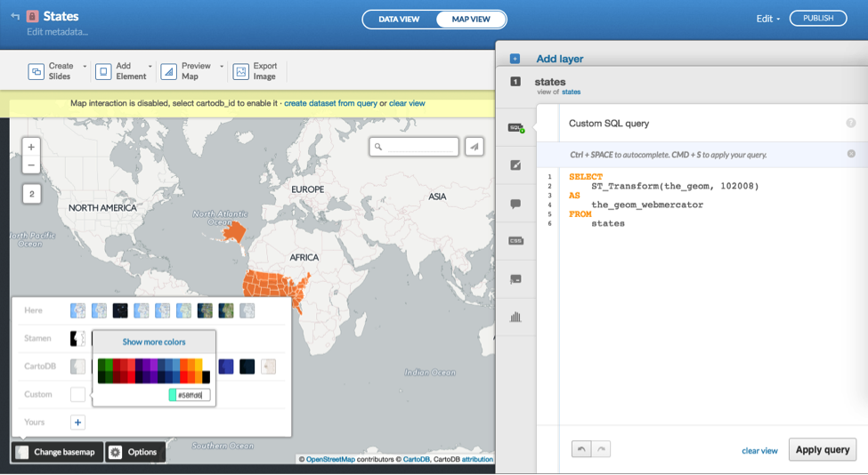Redo the SQL query change
Viewport: 868px width, 475px height.
tap(601, 449)
